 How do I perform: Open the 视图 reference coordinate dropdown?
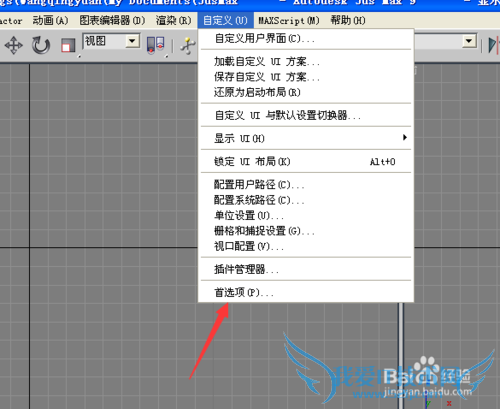click(x=111, y=41)
